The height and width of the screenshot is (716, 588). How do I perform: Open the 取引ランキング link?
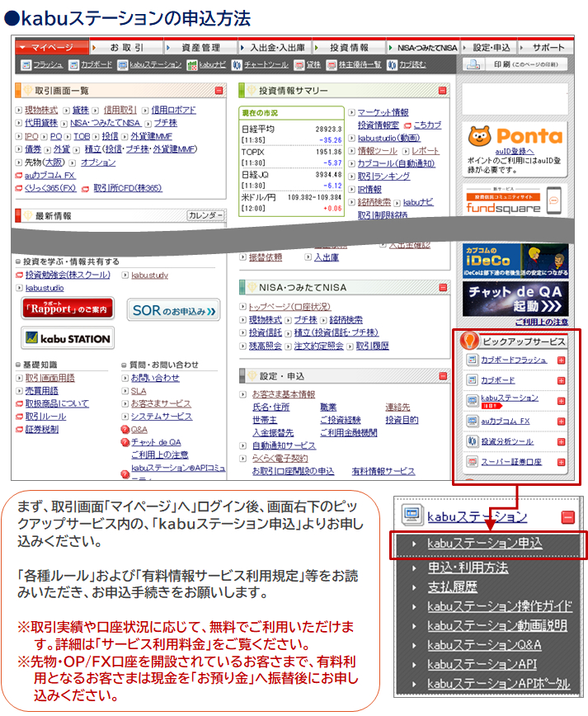click(383, 177)
